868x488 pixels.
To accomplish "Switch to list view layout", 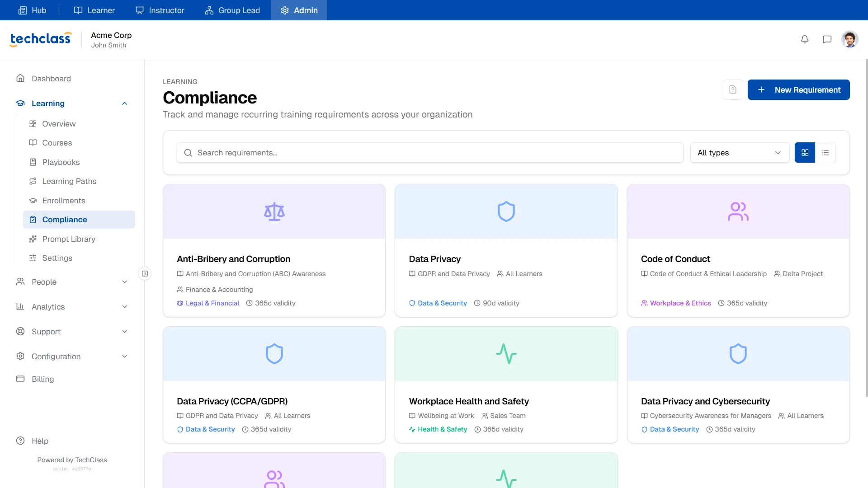I will pos(826,153).
